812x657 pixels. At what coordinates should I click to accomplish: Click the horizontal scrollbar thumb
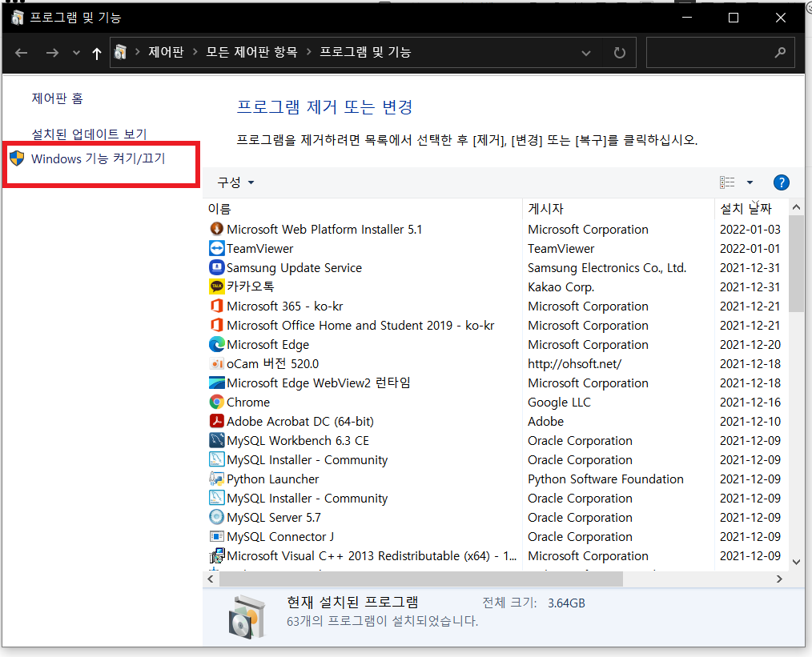coord(421,579)
